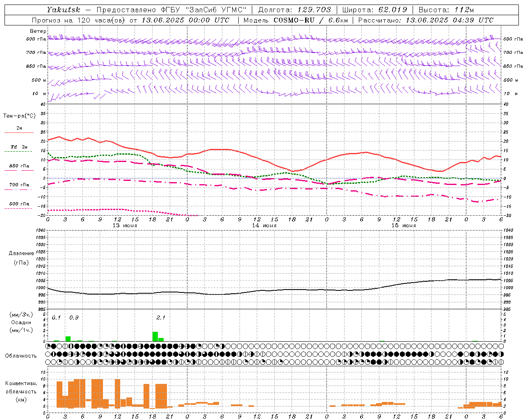Click the '2.1' precipitation total value

pos(161,318)
